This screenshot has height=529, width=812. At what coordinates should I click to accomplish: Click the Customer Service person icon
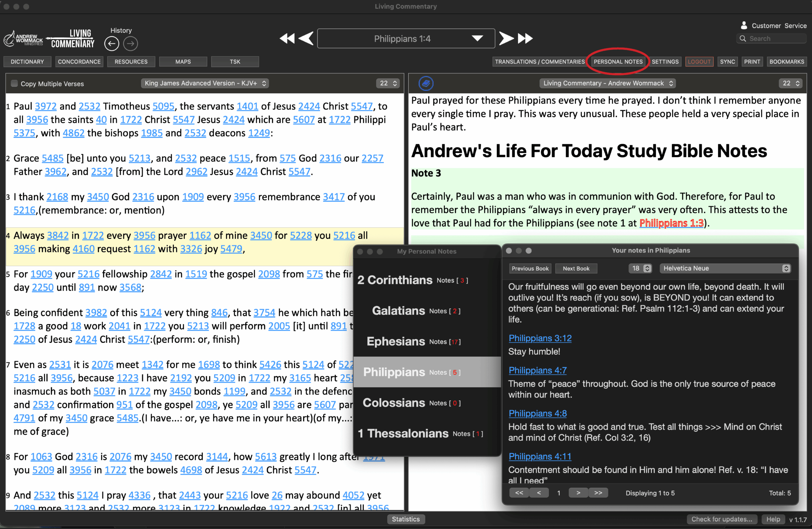point(744,26)
